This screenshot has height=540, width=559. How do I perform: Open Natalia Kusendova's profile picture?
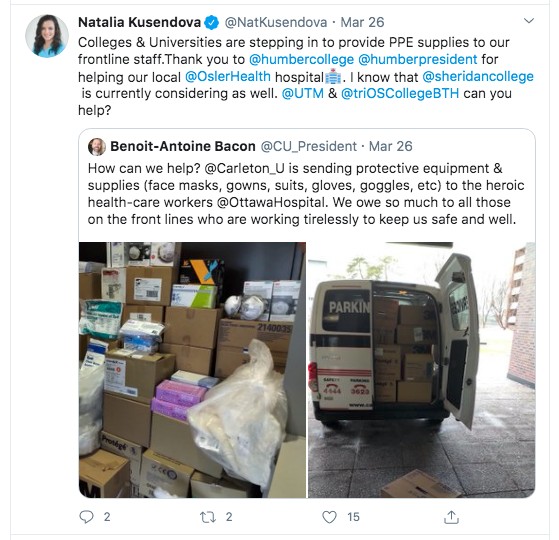47,36
